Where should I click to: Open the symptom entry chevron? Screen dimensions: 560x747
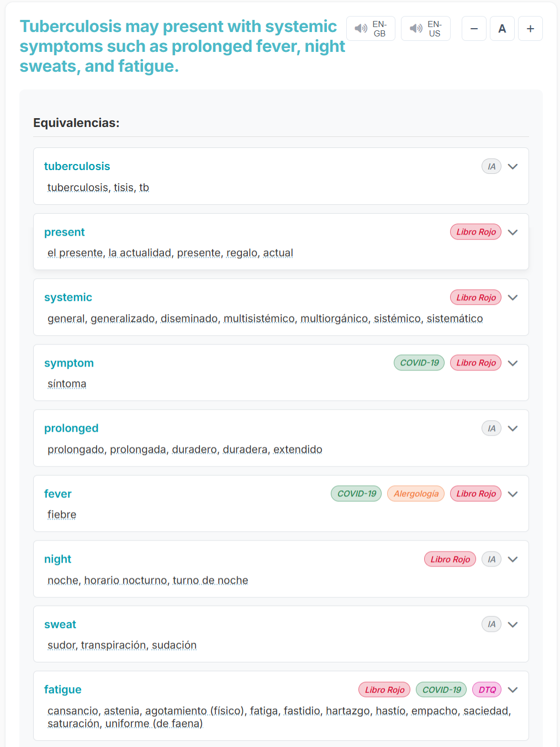point(513,363)
